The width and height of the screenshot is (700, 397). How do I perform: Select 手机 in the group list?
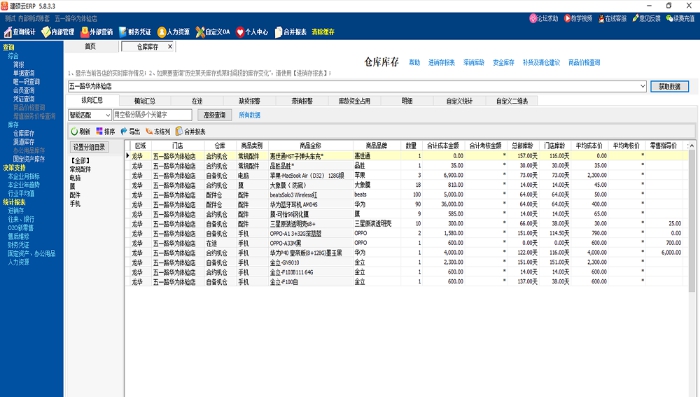[75, 204]
